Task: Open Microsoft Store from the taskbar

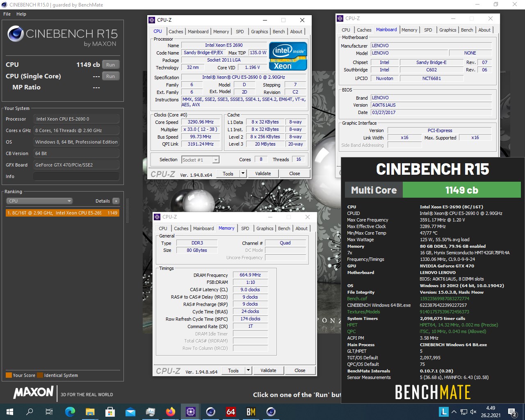Action: tap(110, 411)
